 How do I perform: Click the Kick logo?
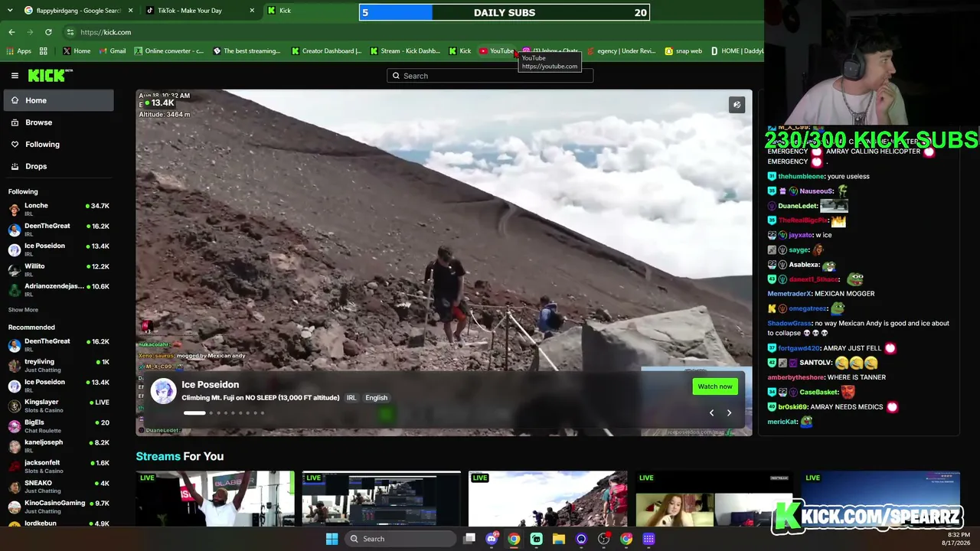click(50, 75)
